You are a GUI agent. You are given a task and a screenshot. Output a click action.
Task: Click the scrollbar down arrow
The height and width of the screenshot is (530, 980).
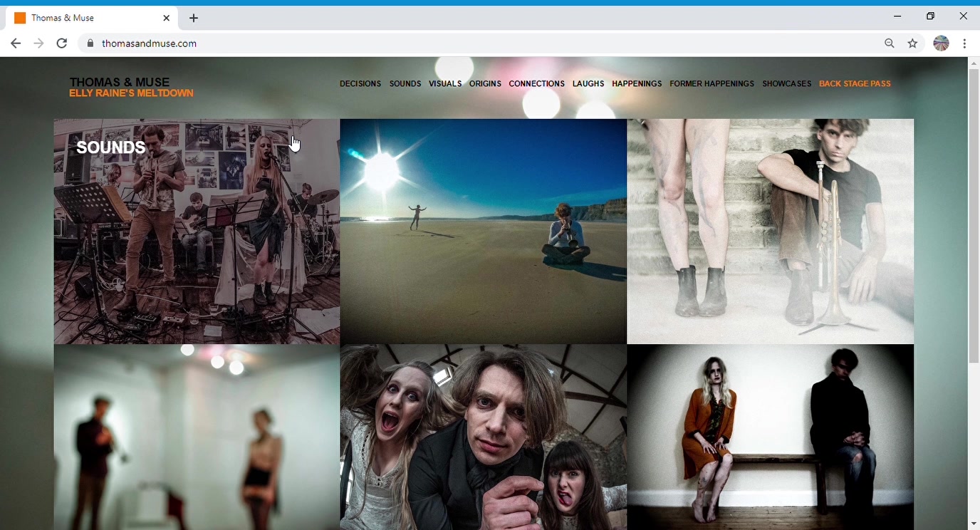pos(974,524)
